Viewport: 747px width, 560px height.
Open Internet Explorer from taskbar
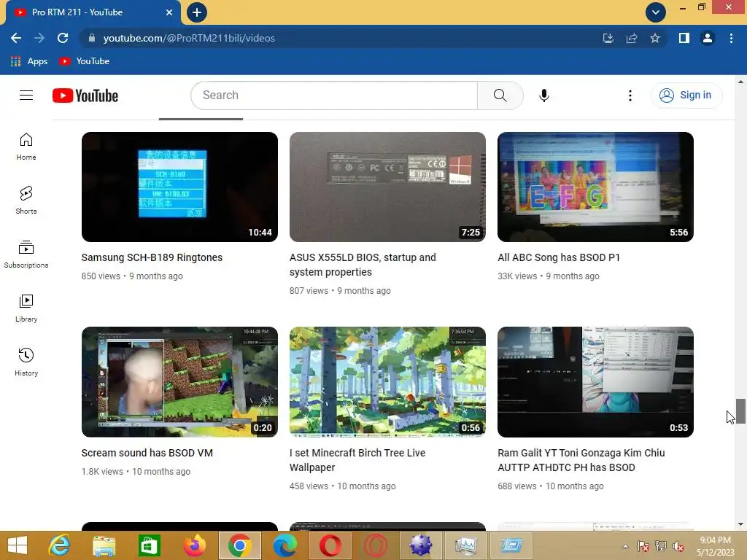(59, 545)
